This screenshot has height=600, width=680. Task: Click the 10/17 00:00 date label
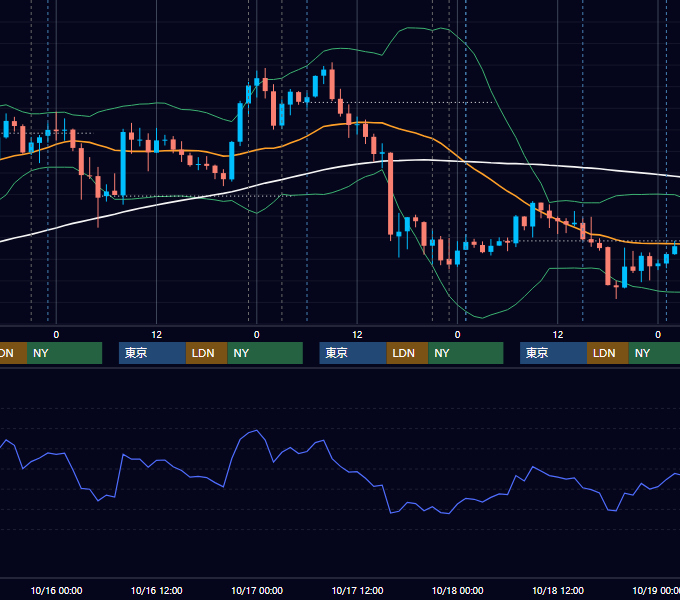click(x=257, y=590)
